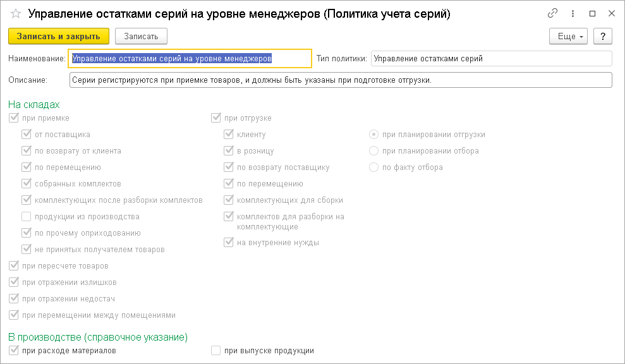Toggle the «при отражении излишков» checkbox
This screenshot has width=625, height=364.
[x=14, y=282]
